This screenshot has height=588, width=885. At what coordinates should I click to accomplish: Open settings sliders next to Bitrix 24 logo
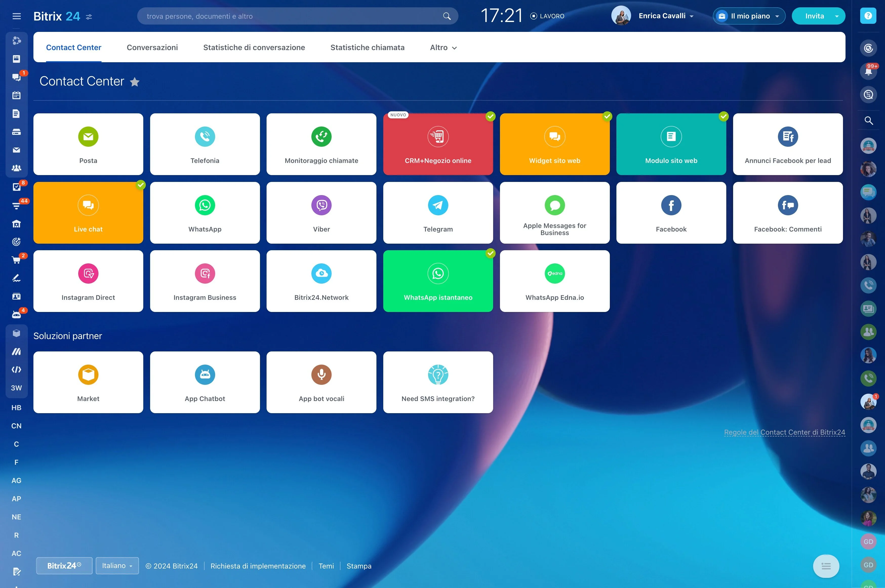89,16
